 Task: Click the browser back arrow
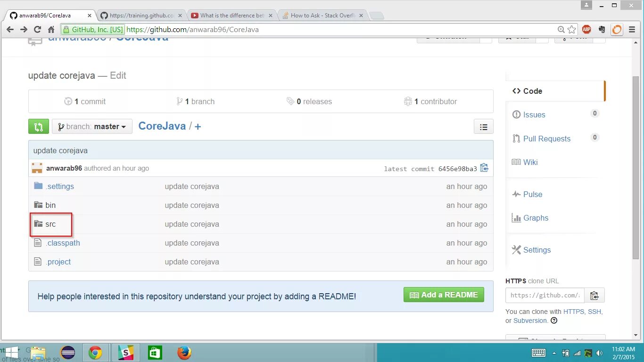click(10, 29)
